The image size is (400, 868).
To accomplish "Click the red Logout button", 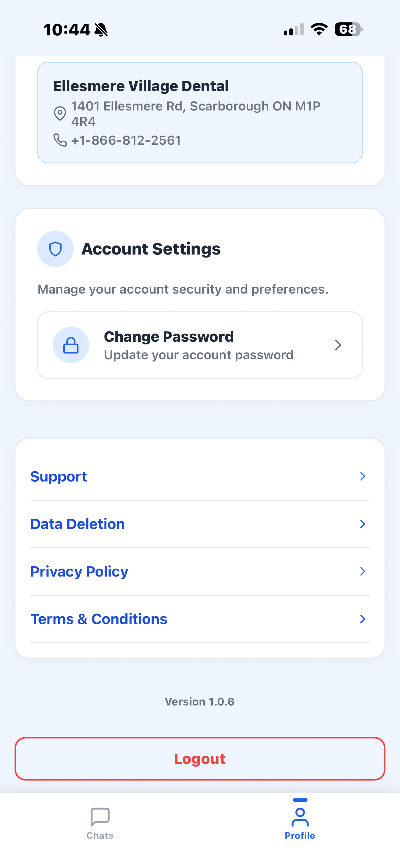I will pyautogui.click(x=200, y=759).
